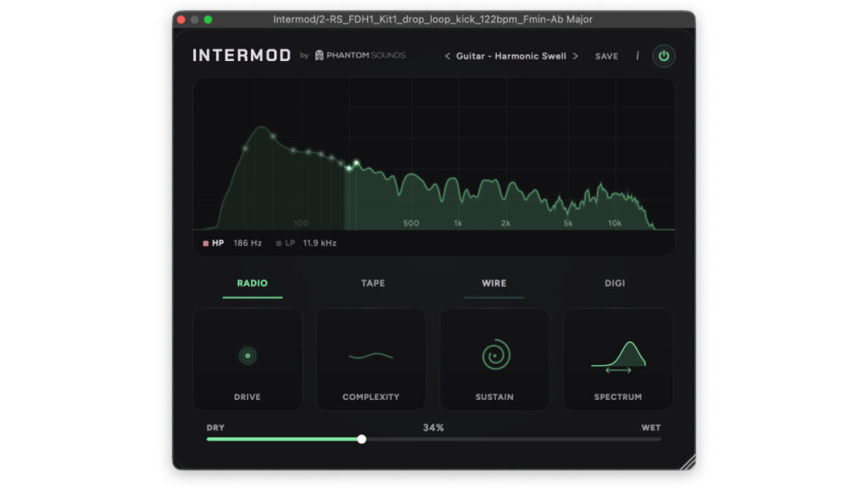
Task: Click the Drive concentric circle icon
Action: pyautogui.click(x=248, y=356)
